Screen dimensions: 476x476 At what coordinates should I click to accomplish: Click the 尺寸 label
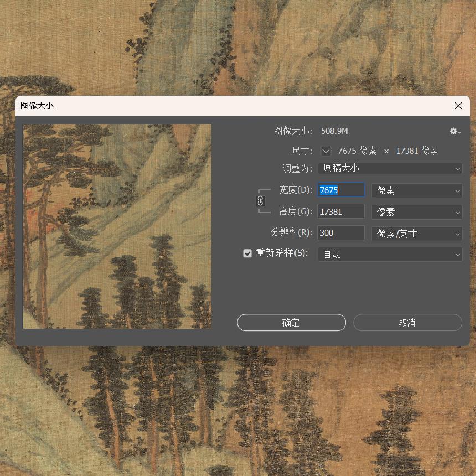(x=302, y=151)
